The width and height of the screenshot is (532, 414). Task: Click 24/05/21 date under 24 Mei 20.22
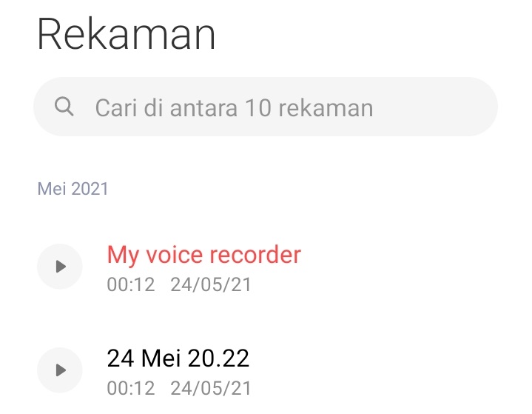point(211,388)
